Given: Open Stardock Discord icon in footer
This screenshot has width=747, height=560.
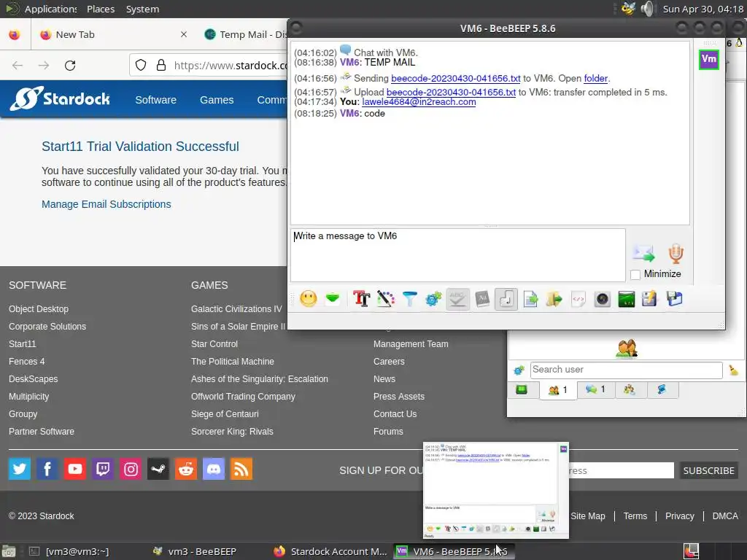Looking at the screenshot, I should click(214, 470).
